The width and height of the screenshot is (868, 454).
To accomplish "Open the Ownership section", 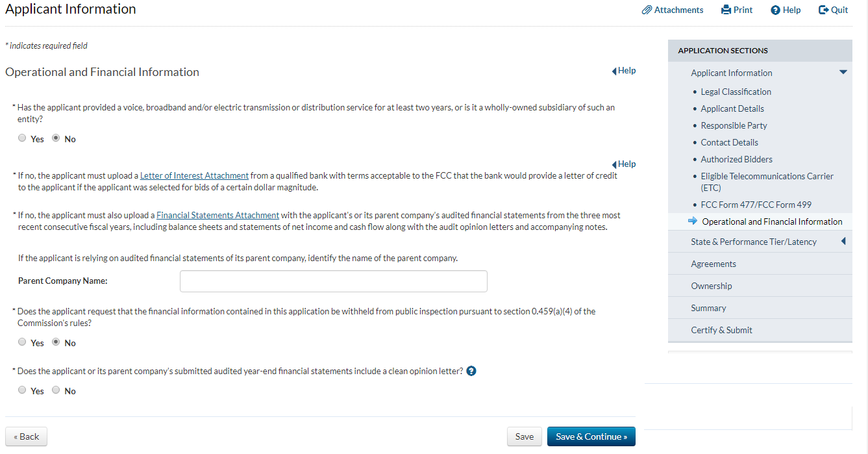I will (x=711, y=286).
